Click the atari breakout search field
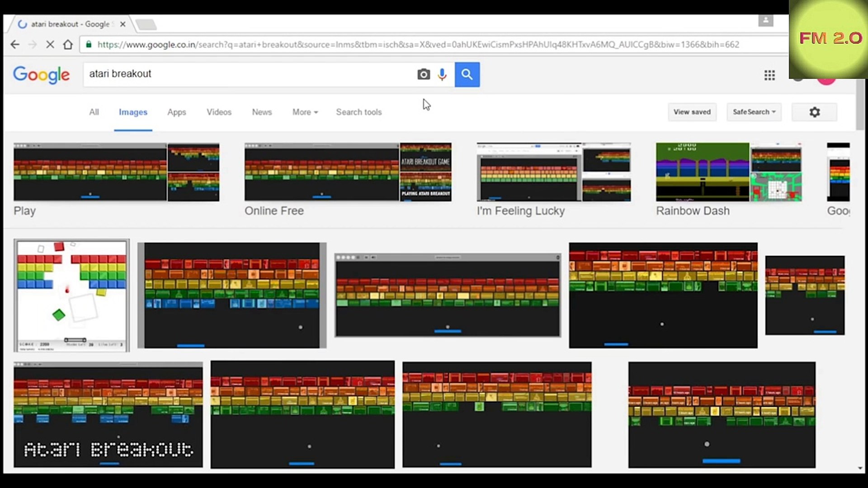The height and width of the screenshot is (488, 868). [249, 74]
